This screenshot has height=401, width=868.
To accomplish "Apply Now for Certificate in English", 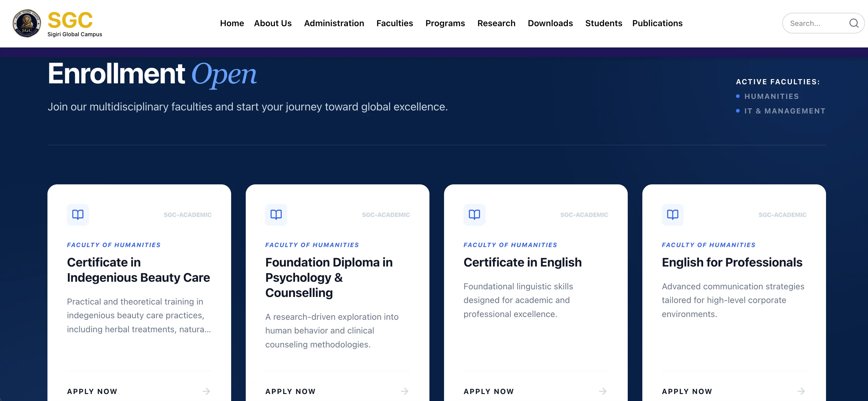I will point(488,391).
